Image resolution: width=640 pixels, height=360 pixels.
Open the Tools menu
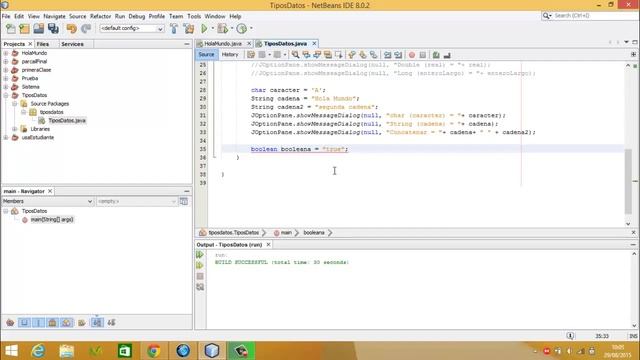coord(194,16)
